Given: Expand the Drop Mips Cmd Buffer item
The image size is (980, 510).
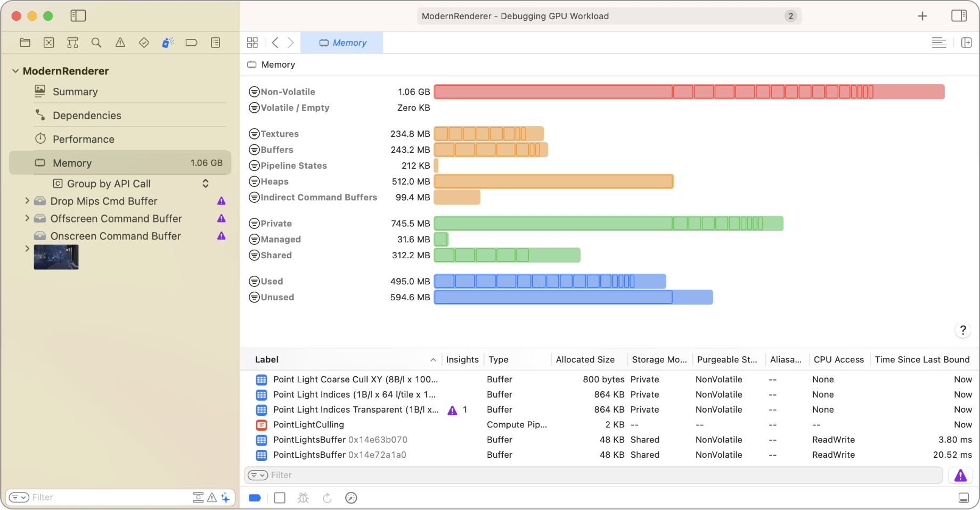Looking at the screenshot, I should coord(27,201).
